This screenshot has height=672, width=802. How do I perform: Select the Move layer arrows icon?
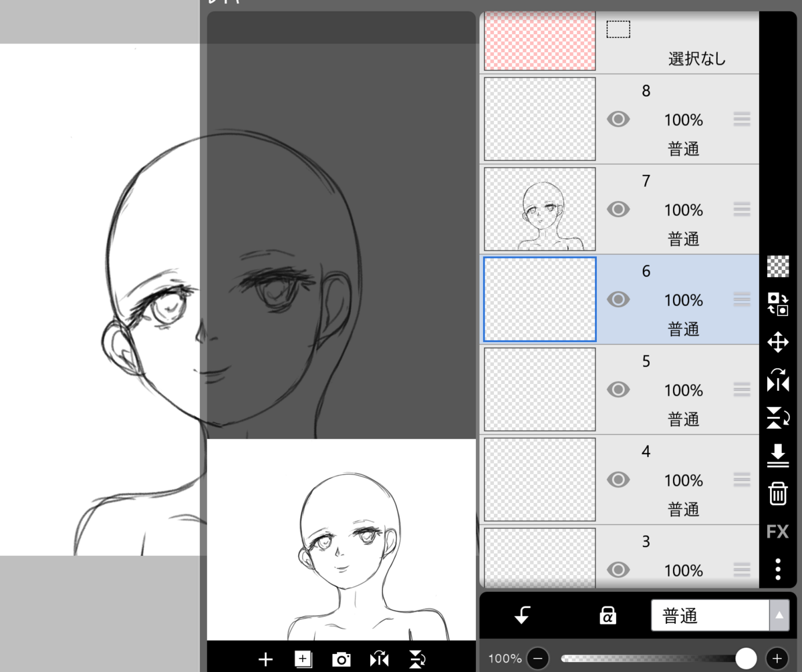pos(778,343)
